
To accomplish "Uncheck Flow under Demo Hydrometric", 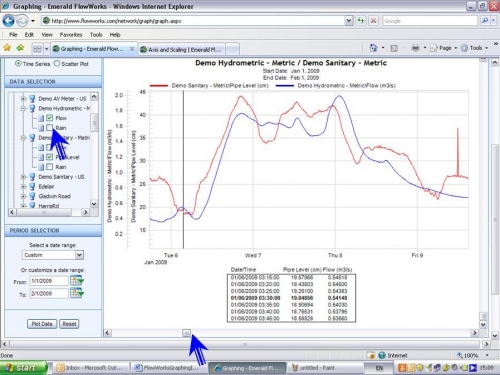I will (50, 118).
